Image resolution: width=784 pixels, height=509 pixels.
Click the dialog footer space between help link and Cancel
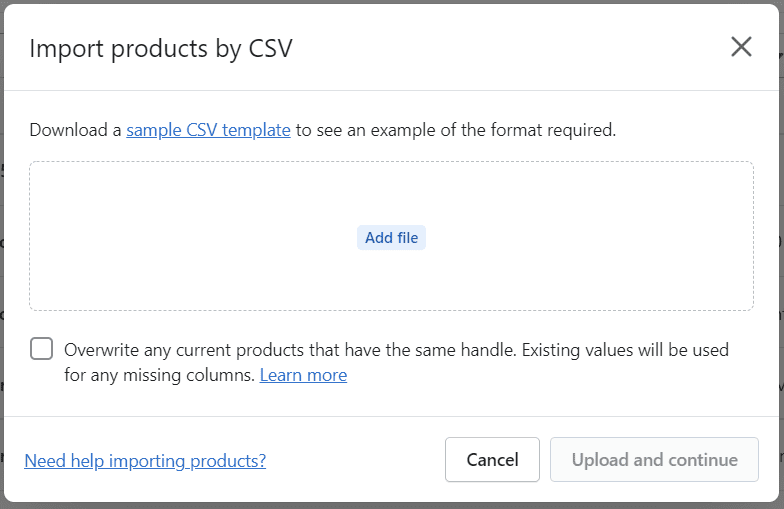356,460
